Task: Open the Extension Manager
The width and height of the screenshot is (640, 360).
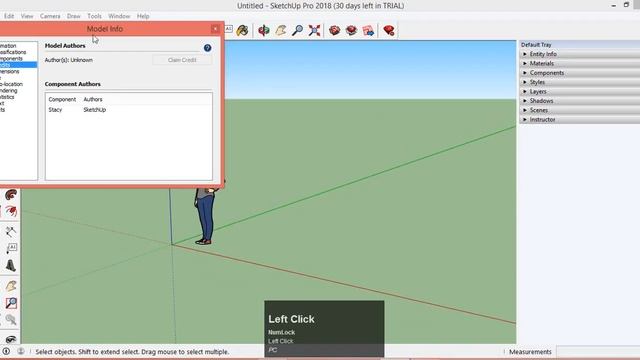Action: click(389, 31)
